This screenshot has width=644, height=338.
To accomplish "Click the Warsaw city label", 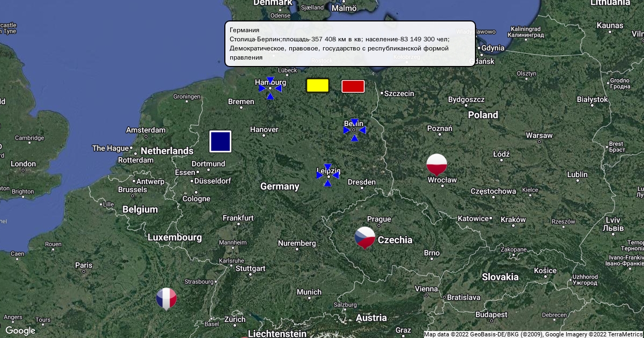I will point(539,135).
